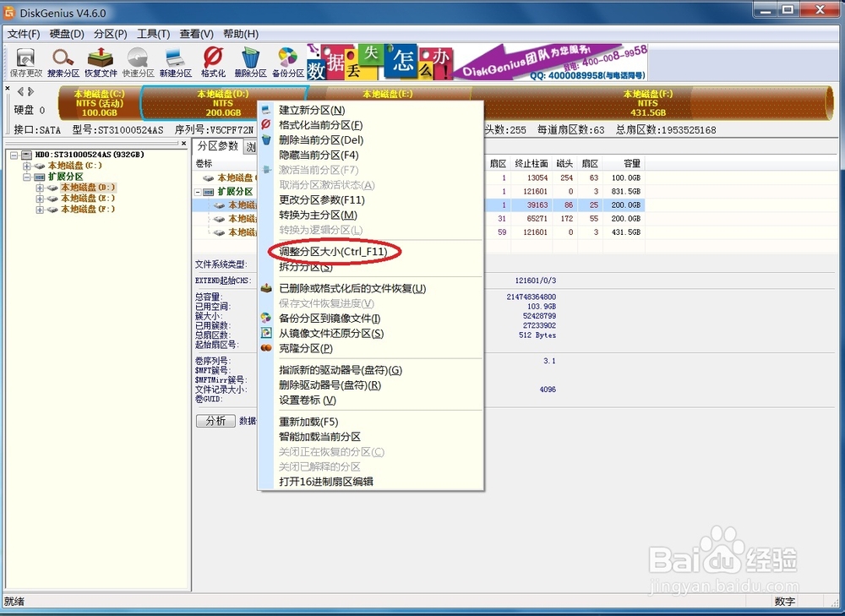This screenshot has width=845, height=616.
Task: Close the partition tree panel with its X button
Action: click(x=185, y=143)
